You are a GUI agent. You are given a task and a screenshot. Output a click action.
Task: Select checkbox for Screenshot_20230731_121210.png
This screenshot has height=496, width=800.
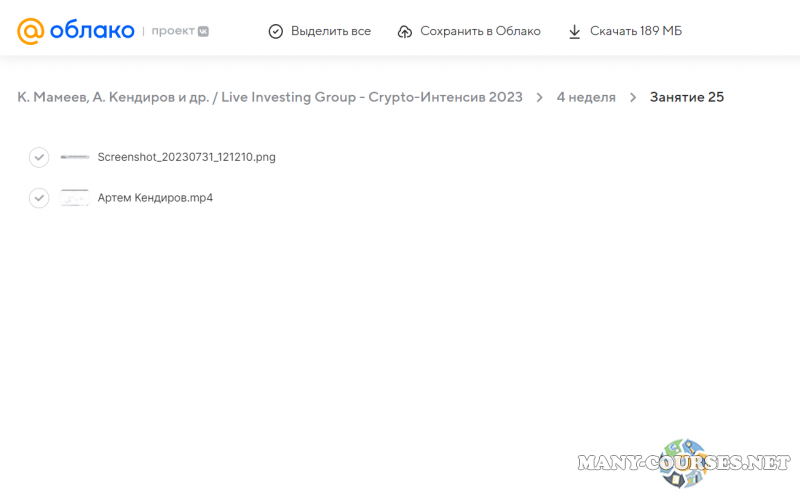(39, 157)
